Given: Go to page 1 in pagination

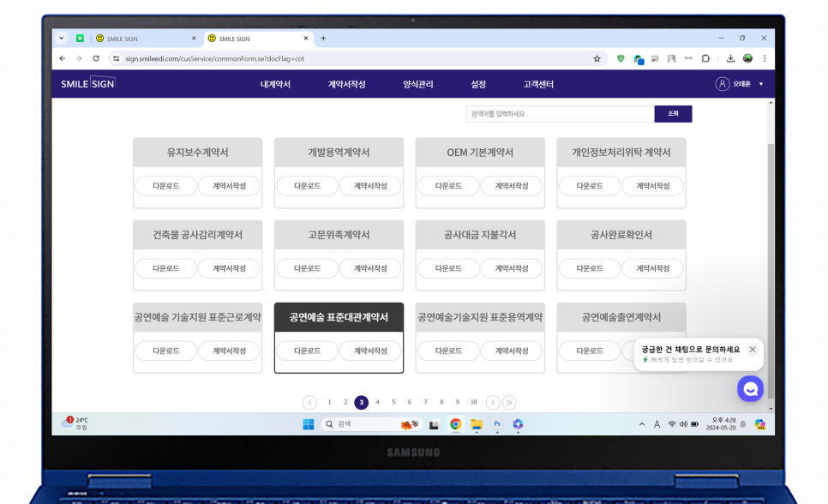Looking at the screenshot, I should click(329, 402).
